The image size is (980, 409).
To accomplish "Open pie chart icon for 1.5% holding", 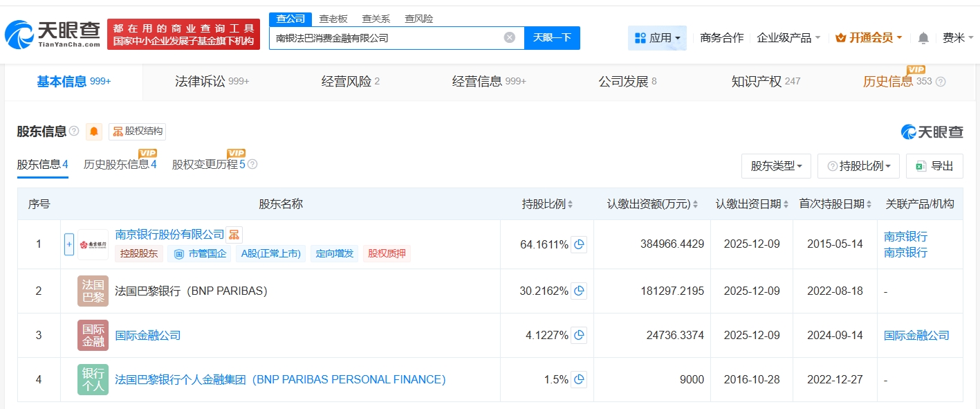I will point(580,379).
